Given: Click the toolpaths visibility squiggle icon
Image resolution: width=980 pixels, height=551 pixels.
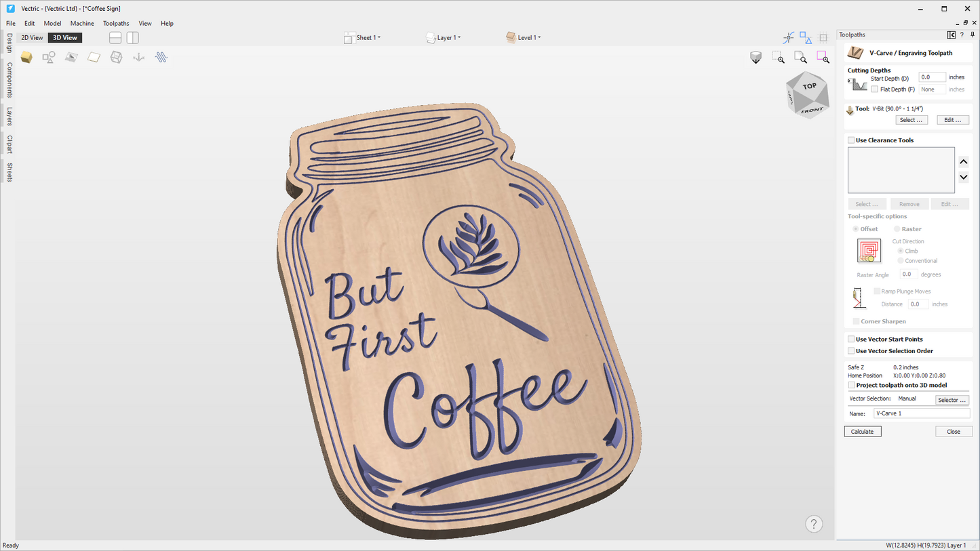Looking at the screenshot, I should point(161,57).
